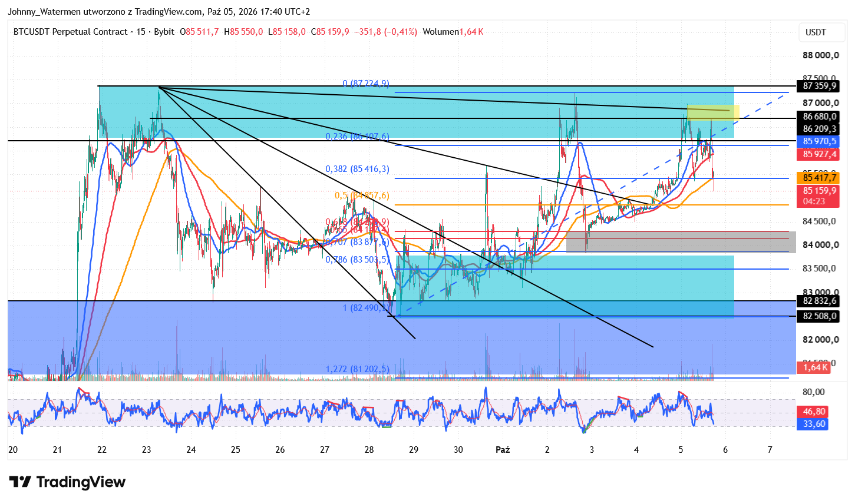Click the 0,382 (85 416,3) Fibonacci label
Image resolution: width=855 pixels, height=504 pixels.
pyautogui.click(x=357, y=169)
